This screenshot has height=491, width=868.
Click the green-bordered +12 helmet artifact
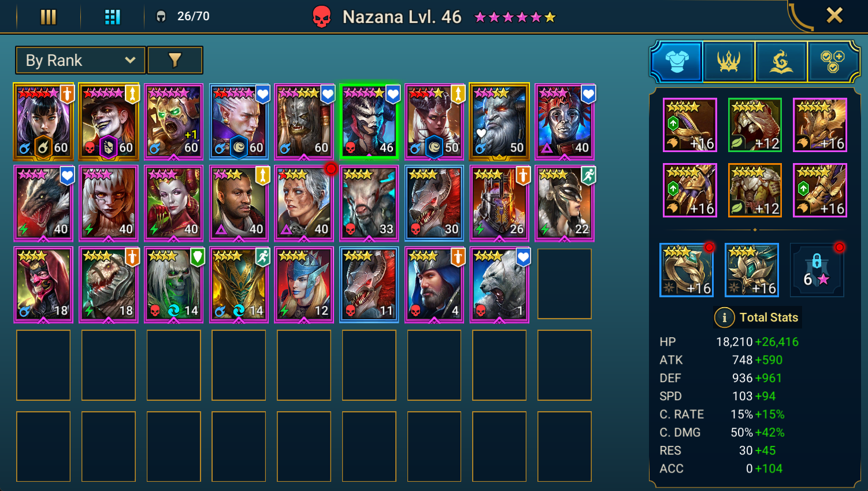point(755,125)
